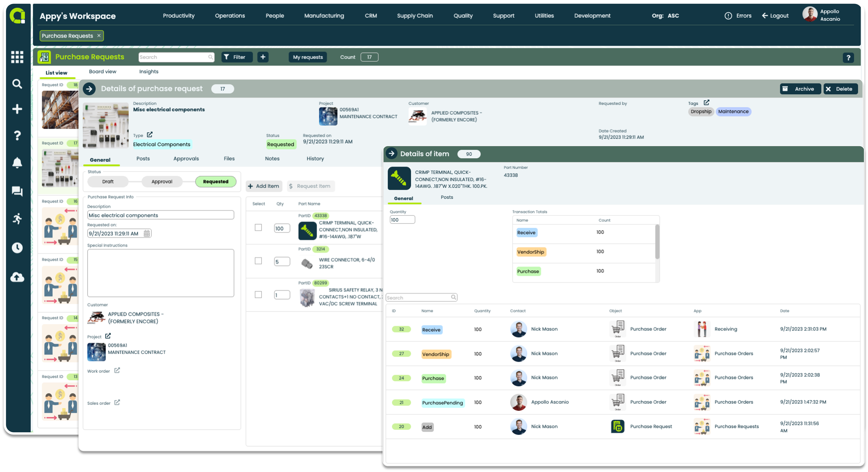Open the People menu
Screen dimensions: 868x472
pyautogui.click(x=275, y=15)
